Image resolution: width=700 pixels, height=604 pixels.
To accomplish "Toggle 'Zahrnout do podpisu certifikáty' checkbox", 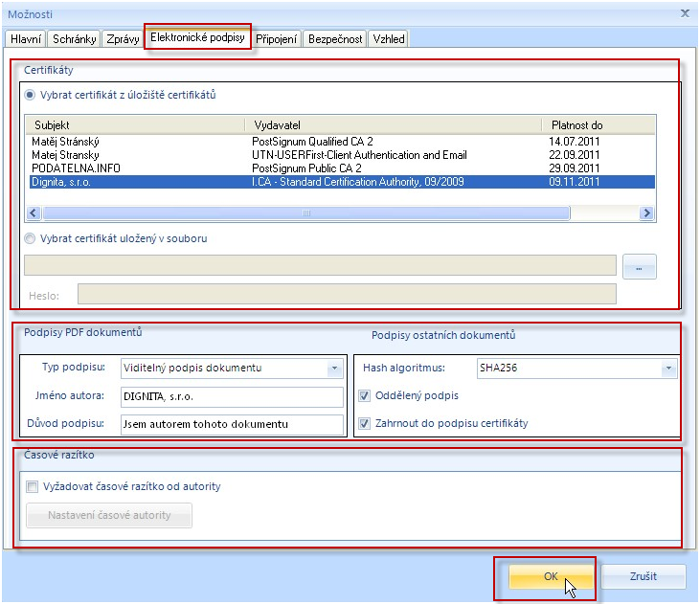I will [364, 423].
